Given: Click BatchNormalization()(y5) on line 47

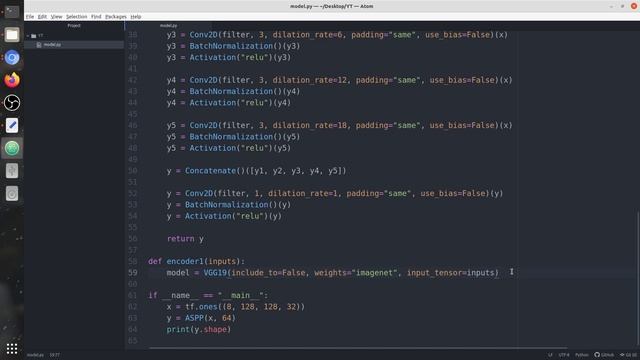Looking at the screenshot, I should point(244,137).
